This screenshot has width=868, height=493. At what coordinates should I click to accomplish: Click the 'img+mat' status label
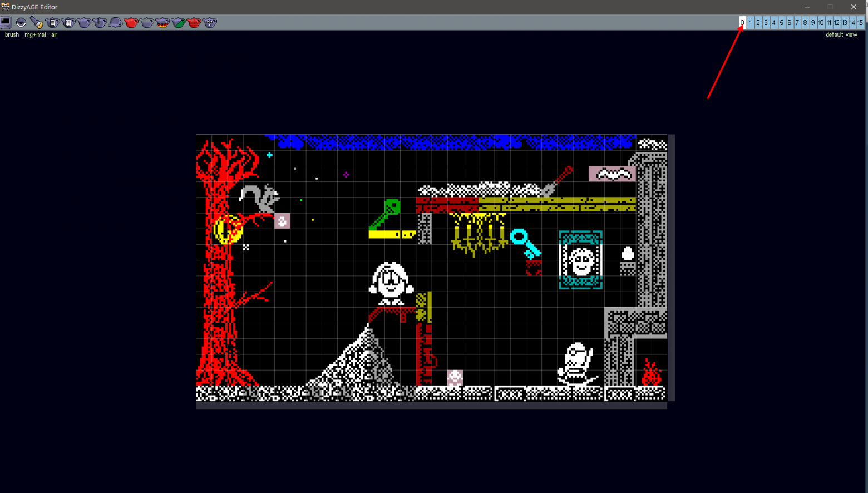pyautogui.click(x=35, y=34)
